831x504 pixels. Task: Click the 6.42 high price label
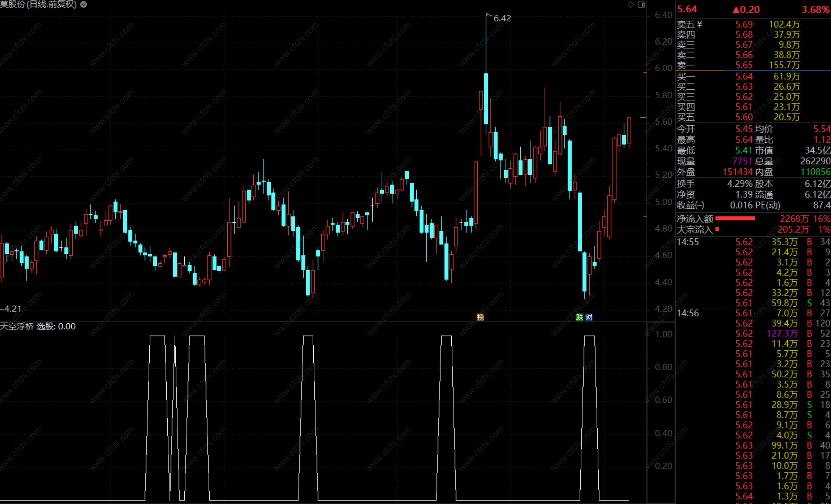pyautogui.click(x=502, y=18)
